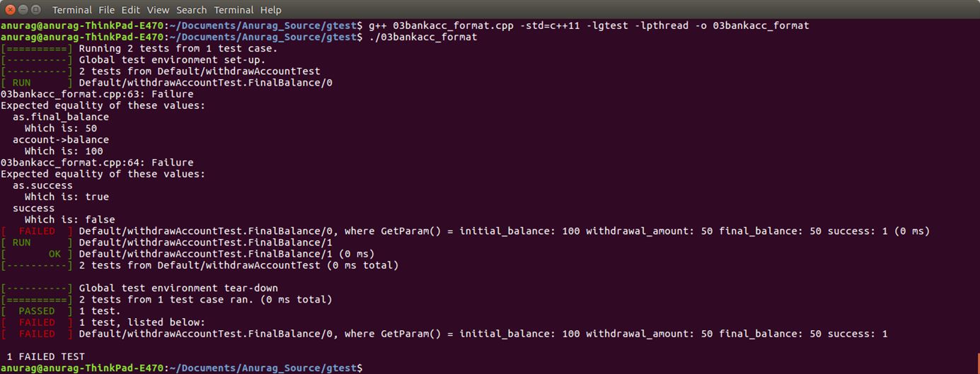
Task: Click the green PASSED status tag
Action: (x=37, y=311)
